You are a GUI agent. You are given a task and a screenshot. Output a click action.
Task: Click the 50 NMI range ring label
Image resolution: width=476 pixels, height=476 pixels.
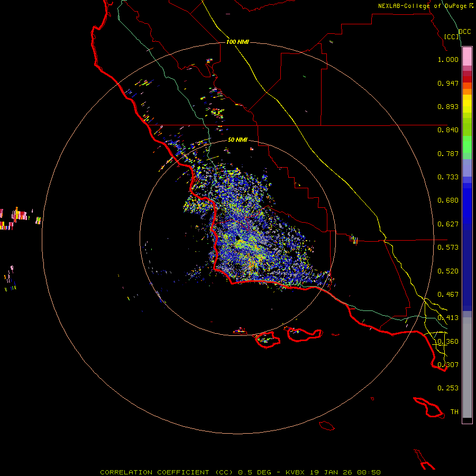pos(237,140)
